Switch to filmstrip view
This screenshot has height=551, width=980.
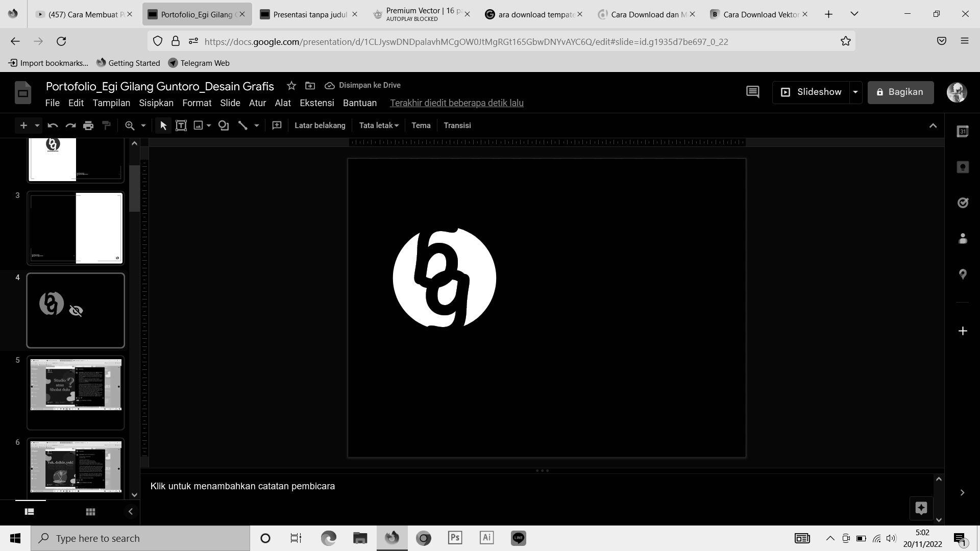coord(29,512)
